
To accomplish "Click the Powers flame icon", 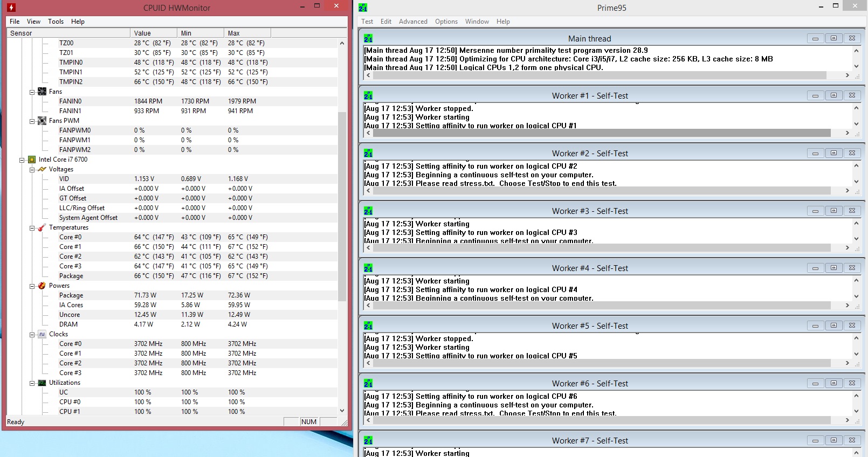I will click(x=42, y=286).
